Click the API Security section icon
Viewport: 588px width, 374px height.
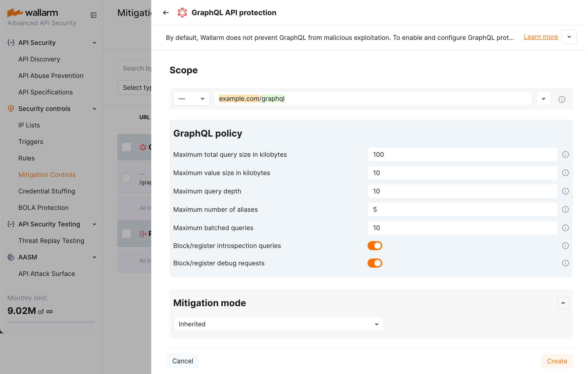[11, 42]
